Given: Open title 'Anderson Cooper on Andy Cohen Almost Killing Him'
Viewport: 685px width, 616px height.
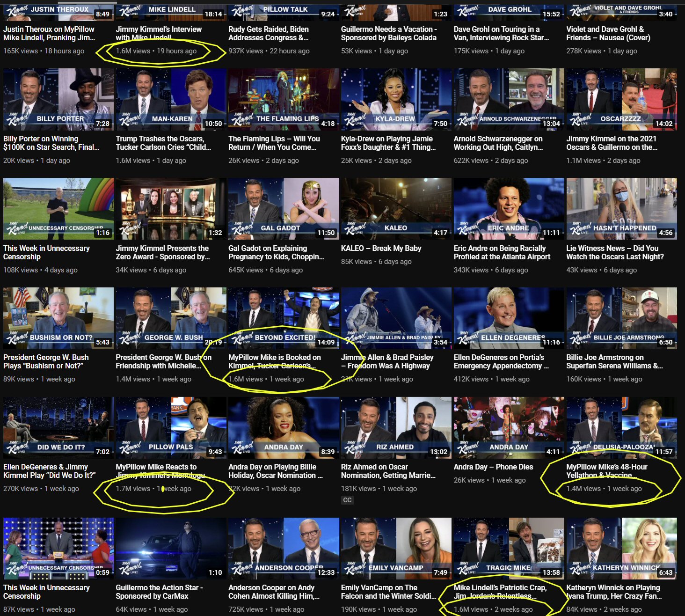Looking at the screenshot, I should click(274, 592).
